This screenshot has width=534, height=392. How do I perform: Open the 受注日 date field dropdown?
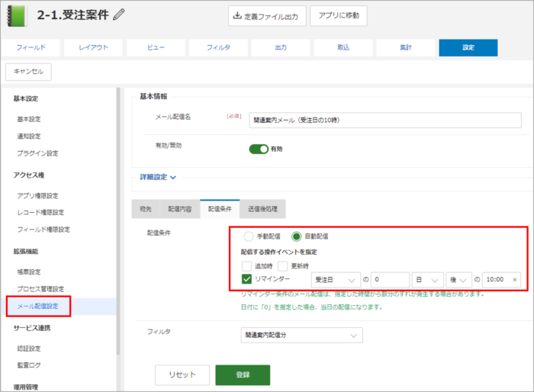[336, 280]
